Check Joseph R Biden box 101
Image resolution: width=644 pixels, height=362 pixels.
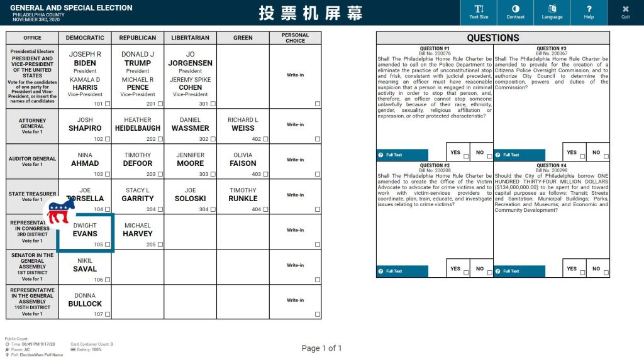(x=108, y=104)
